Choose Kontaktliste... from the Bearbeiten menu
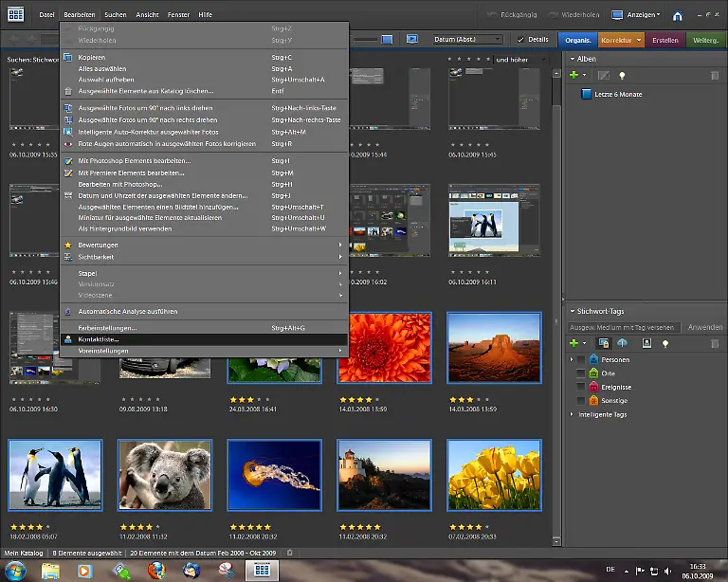Viewport: 728px width, 582px height. pyautogui.click(x=100, y=338)
